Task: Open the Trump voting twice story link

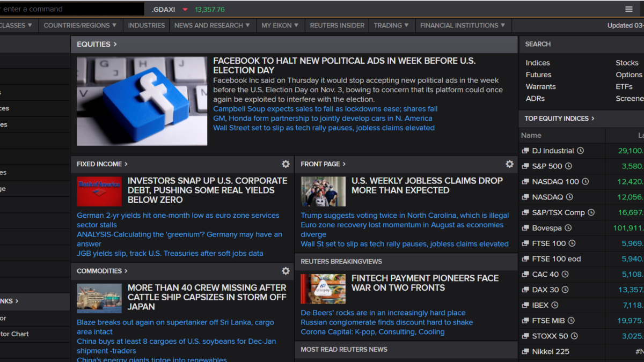Action: pyautogui.click(x=405, y=216)
